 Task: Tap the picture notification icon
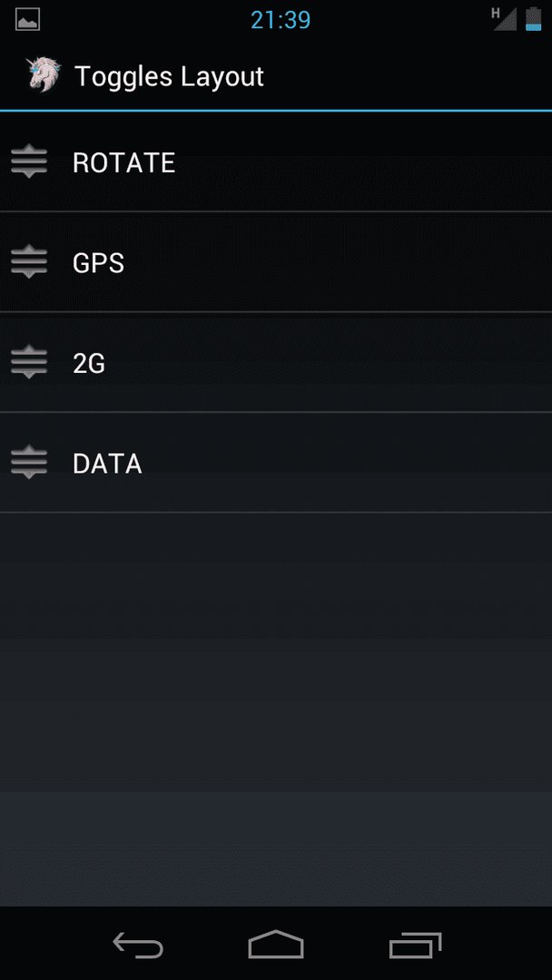28,19
